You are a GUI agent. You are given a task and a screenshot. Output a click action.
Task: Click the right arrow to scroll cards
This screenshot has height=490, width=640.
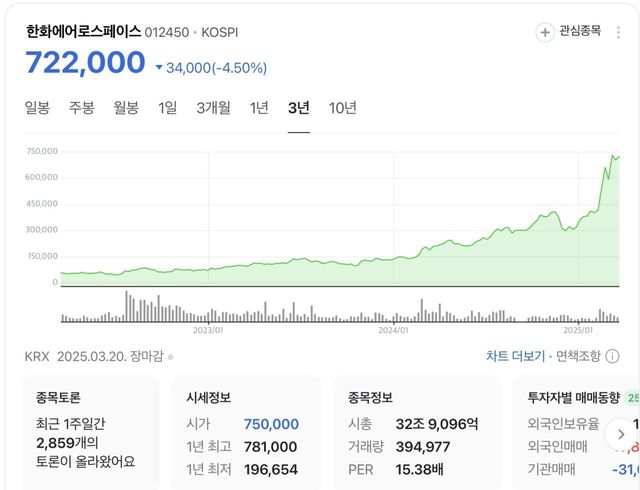pyautogui.click(x=620, y=434)
